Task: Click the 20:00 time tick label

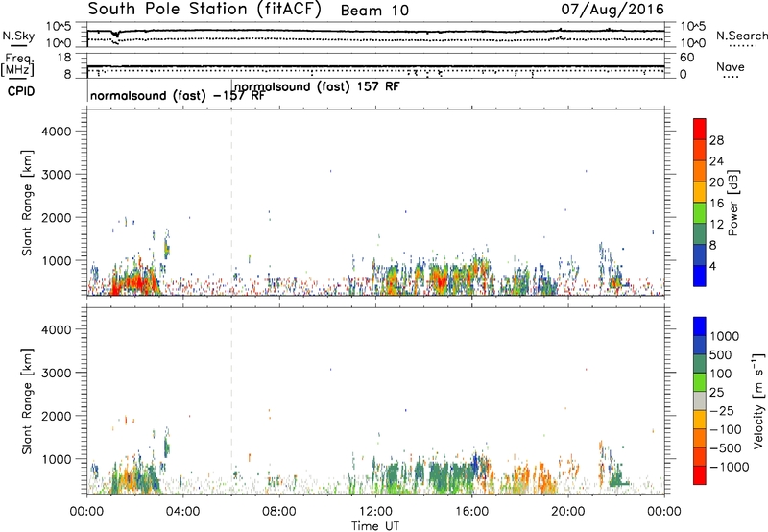Action: tap(568, 512)
